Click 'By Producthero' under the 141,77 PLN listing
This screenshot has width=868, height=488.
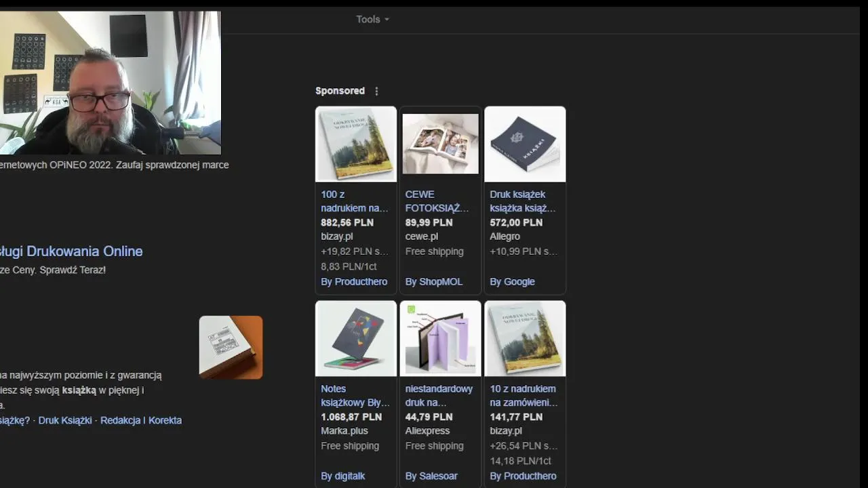pos(523,476)
